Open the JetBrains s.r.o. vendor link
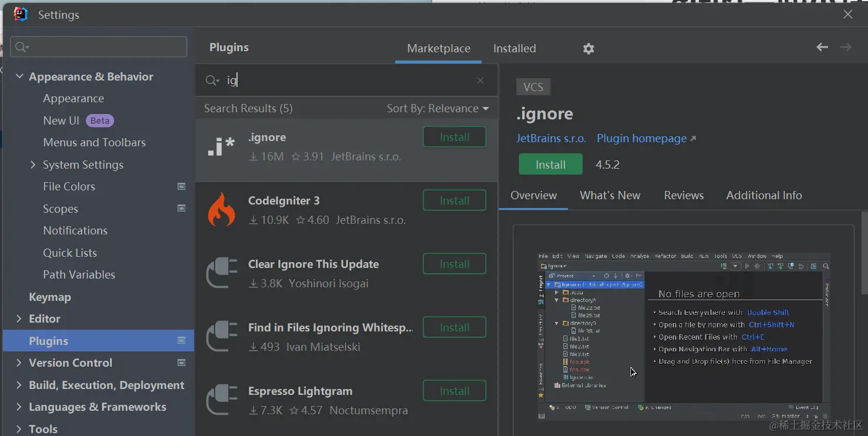The image size is (868, 436). click(551, 138)
